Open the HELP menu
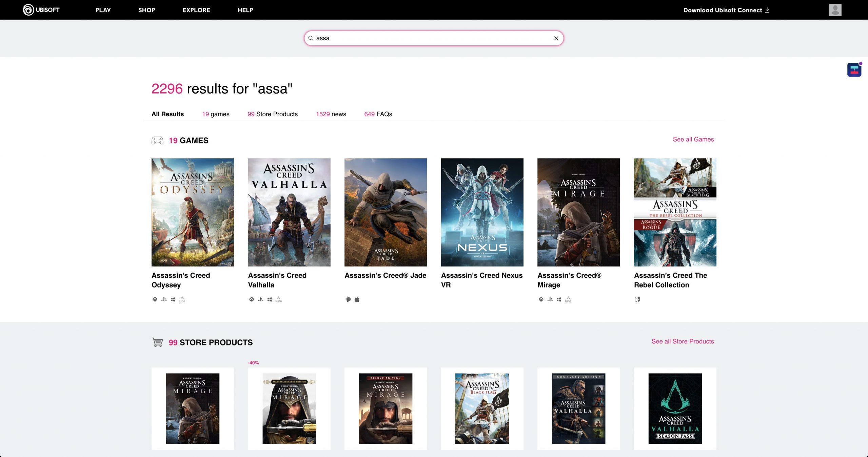 pyautogui.click(x=245, y=10)
